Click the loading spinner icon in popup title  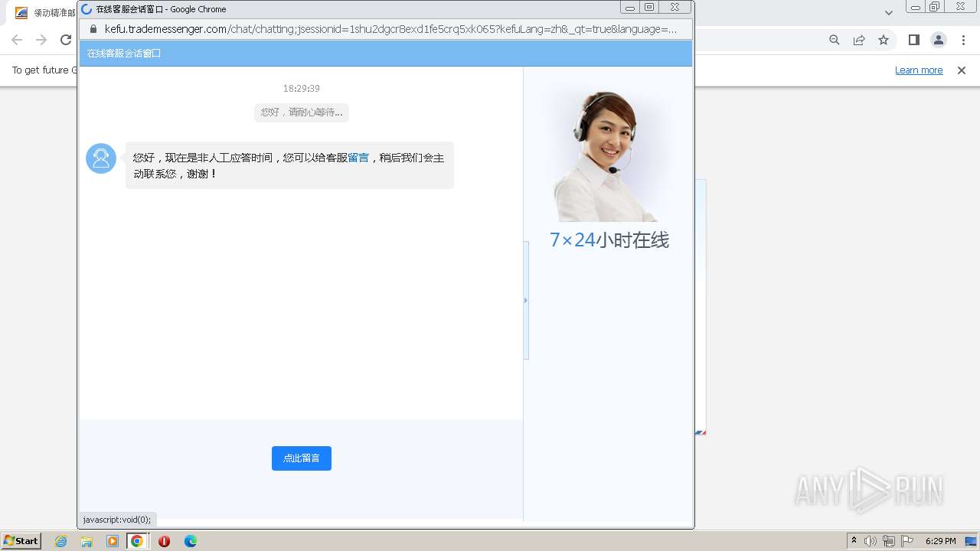87,9
